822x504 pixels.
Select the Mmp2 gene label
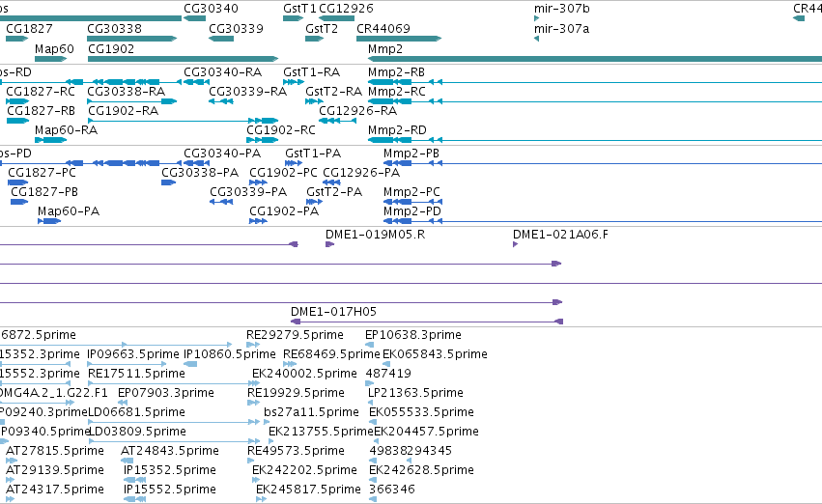pos(385,48)
